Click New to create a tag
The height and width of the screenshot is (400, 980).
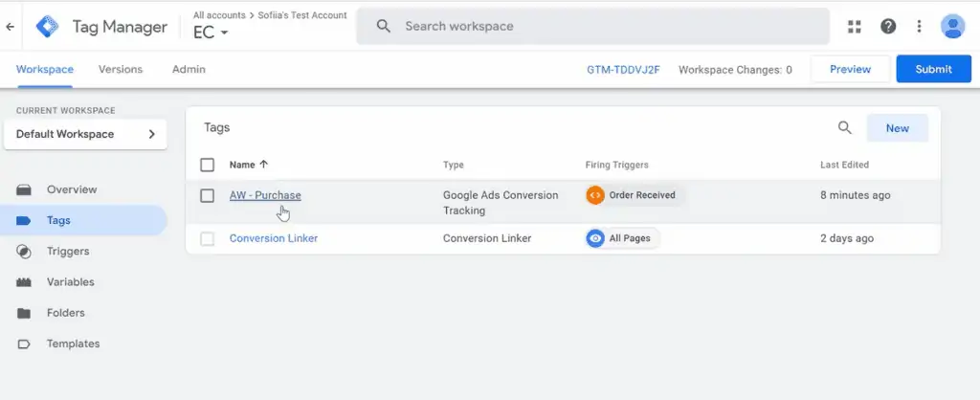[x=897, y=128]
